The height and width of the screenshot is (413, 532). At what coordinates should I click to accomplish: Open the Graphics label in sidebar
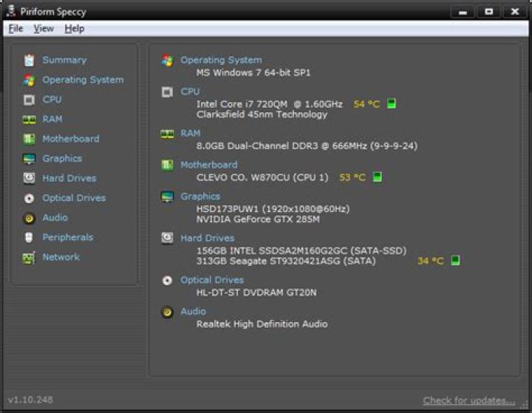[x=62, y=159]
